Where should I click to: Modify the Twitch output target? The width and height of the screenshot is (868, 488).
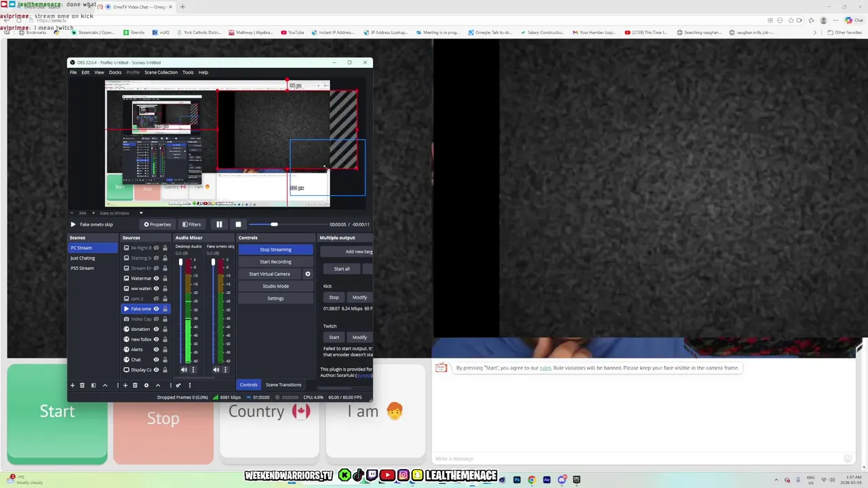(359, 337)
